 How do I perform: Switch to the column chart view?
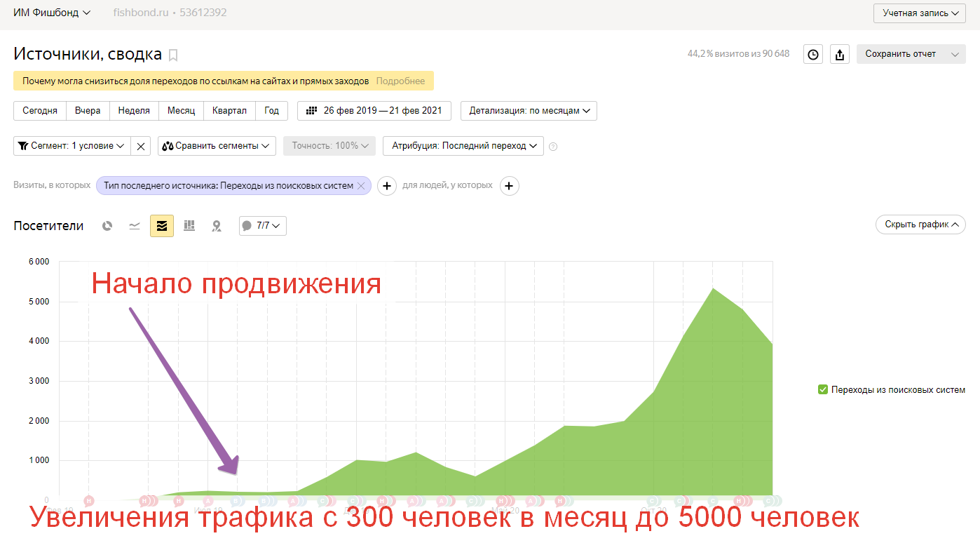(x=189, y=226)
